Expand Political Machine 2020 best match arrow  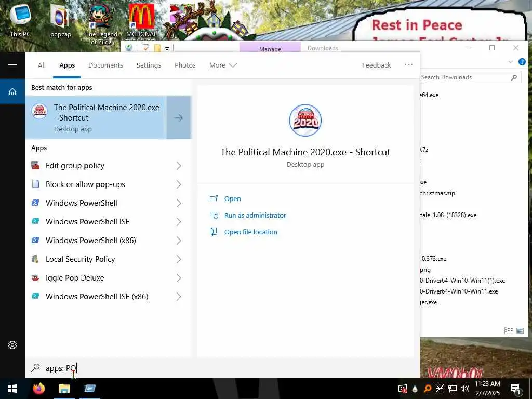click(179, 117)
